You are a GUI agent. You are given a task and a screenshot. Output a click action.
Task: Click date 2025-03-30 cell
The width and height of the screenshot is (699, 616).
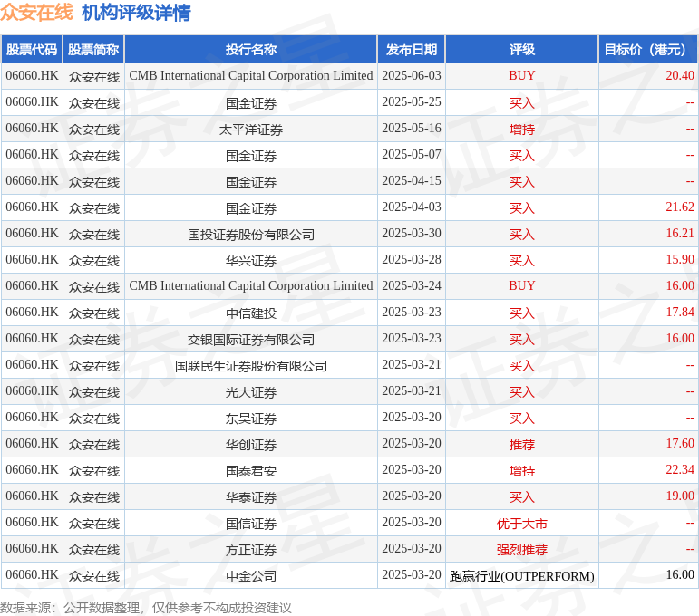(x=412, y=234)
